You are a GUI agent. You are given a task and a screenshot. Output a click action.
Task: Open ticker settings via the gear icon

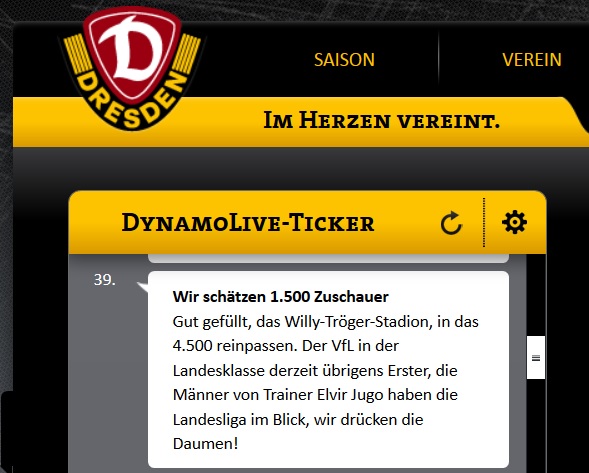(514, 222)
